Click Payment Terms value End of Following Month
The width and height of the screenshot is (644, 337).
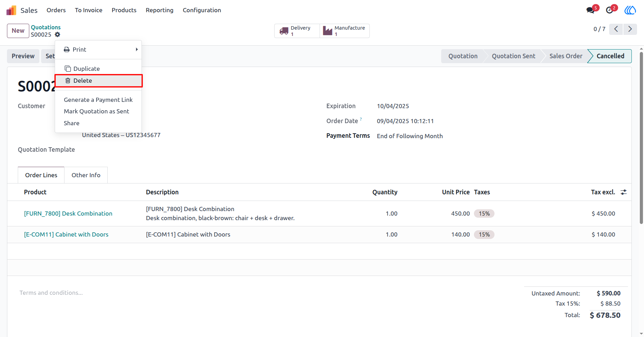tap(410, 136)
